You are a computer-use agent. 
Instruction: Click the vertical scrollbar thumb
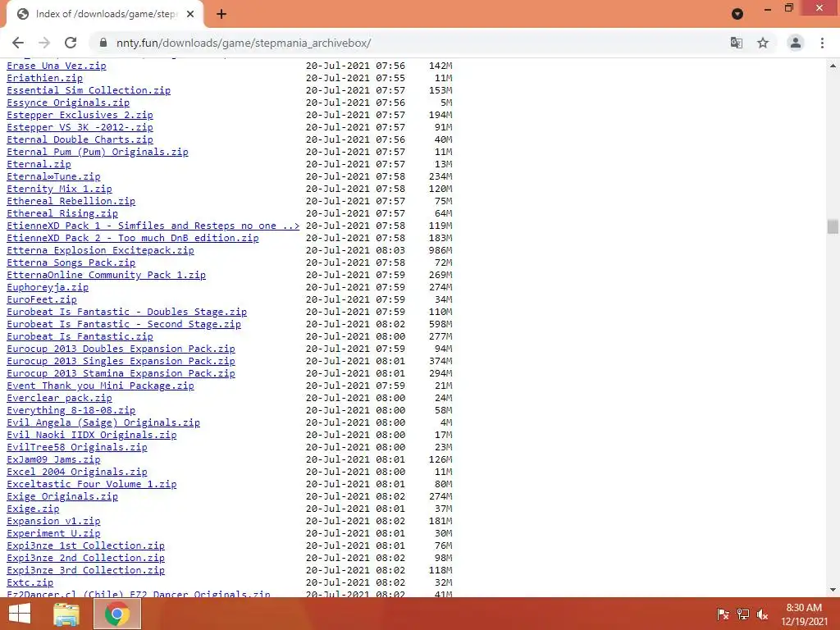833,226
